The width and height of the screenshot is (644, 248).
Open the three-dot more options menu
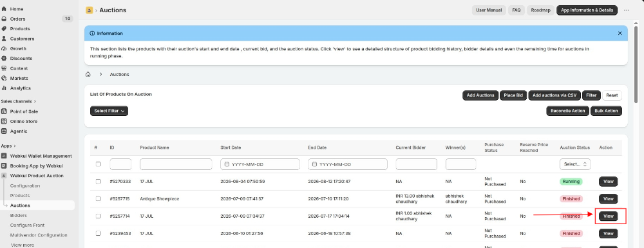pos(627,10)
